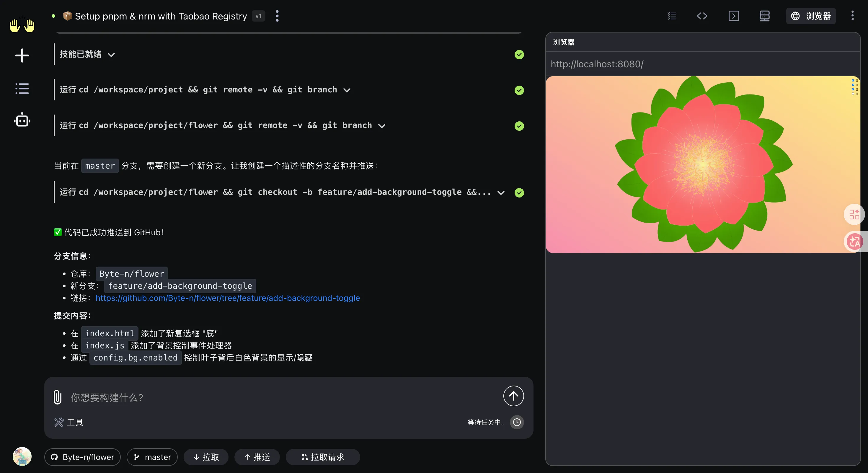
Task: Open the three-dot menu beside title
Action: pos(277,16)
